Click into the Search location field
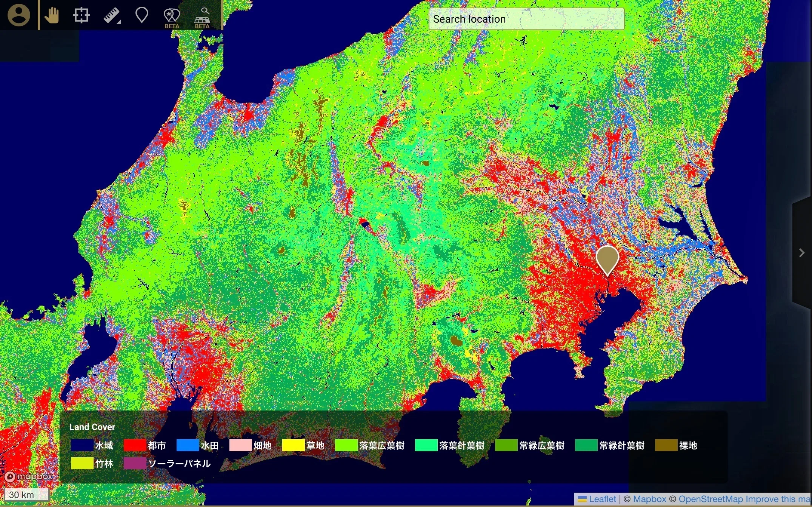This screenshot has width=812, height=507. (526, 19)
